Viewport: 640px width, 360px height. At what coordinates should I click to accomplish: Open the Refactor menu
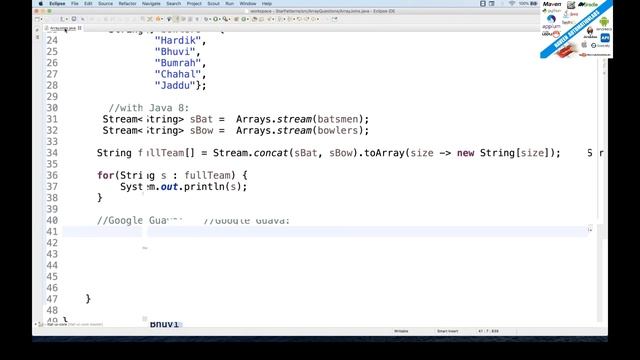coord(127,3)
